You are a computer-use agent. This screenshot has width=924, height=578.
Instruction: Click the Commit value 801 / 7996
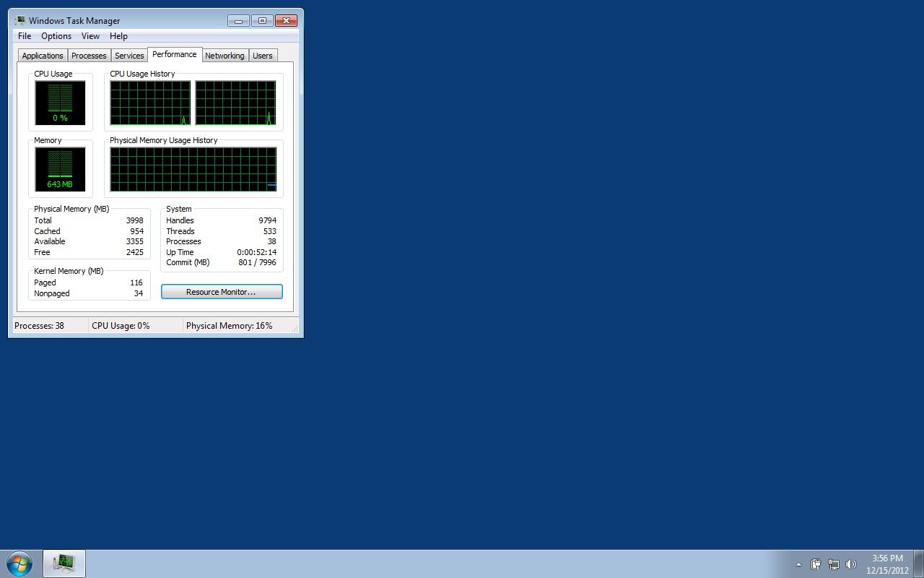coord(257,262)
